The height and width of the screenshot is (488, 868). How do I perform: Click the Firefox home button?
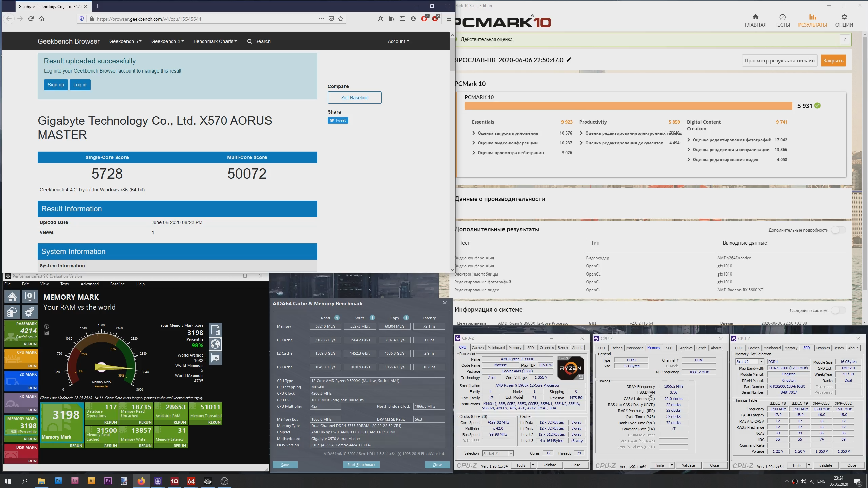[42, 19]
